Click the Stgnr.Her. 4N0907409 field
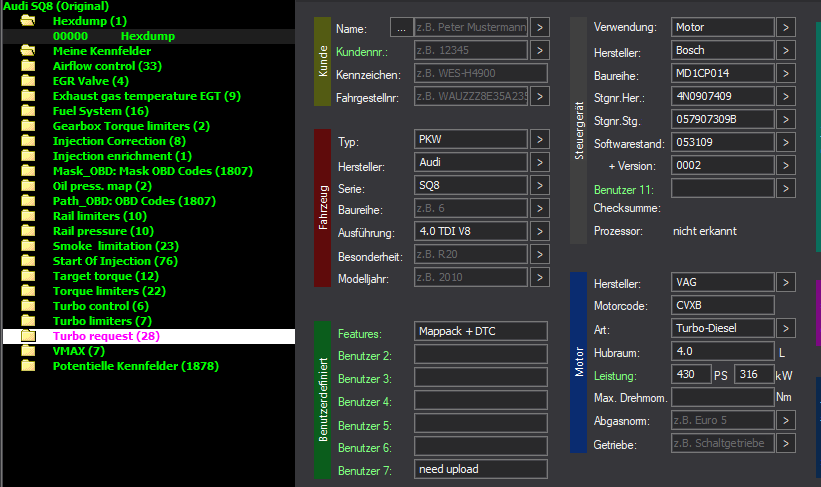 coord(723,96)
